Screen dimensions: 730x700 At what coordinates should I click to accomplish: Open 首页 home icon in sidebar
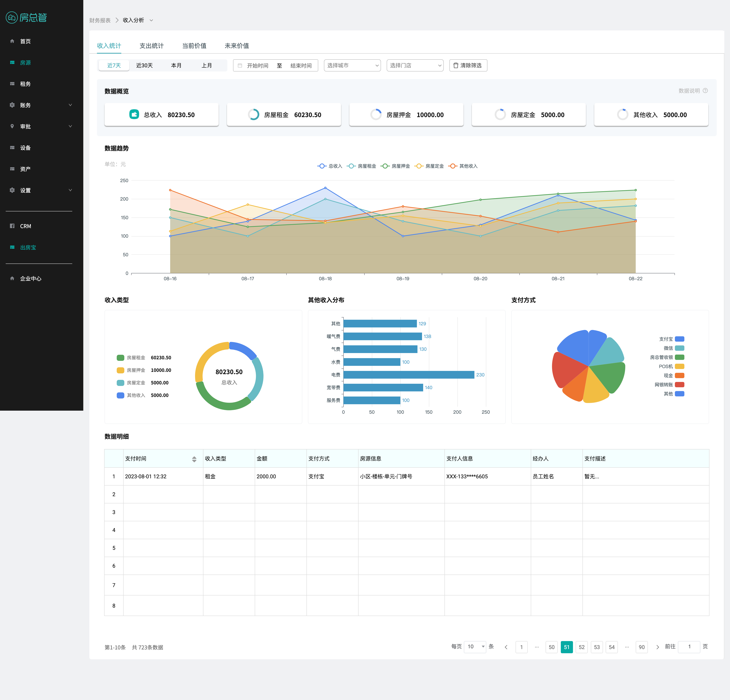coord(12,41)
